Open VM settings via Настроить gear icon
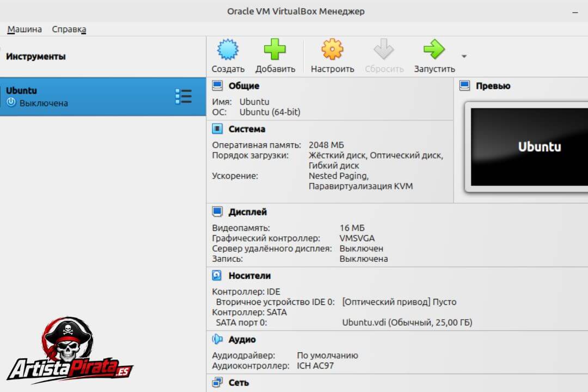This screenshot has height=392, width=588. [332, 49]
